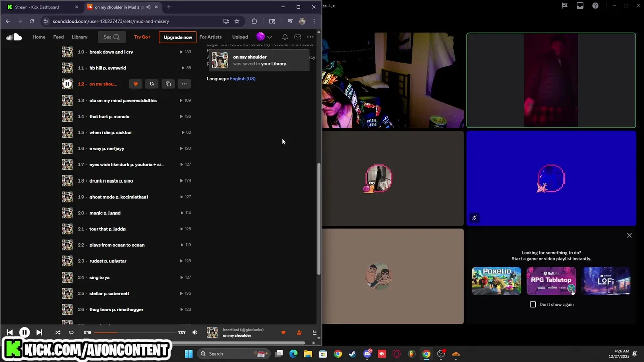This screenshot has height=362, width=644.
Task: Launch the RPG Tabletop activity card
Action: 551,281
